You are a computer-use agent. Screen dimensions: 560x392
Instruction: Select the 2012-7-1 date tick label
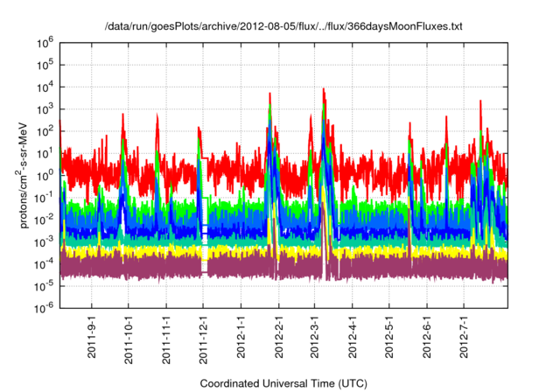click(464, 339)
